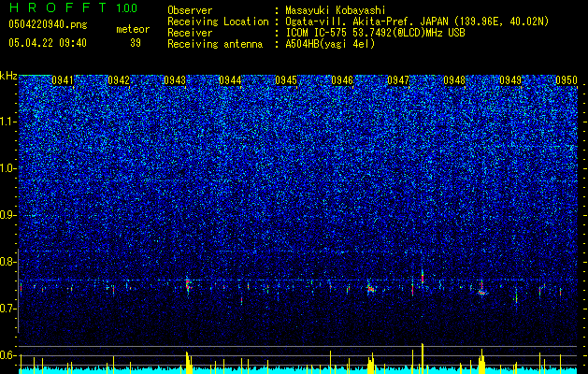Click the tallest yellow intensity peak after 0947
The height and width of the screenshot is (374, 588).
[423, 356]
